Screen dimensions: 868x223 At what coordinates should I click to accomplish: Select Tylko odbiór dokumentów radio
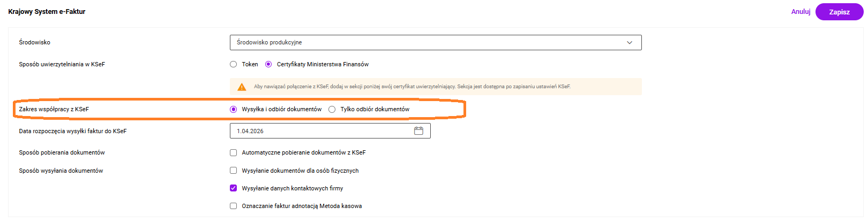tap(332, 110)
